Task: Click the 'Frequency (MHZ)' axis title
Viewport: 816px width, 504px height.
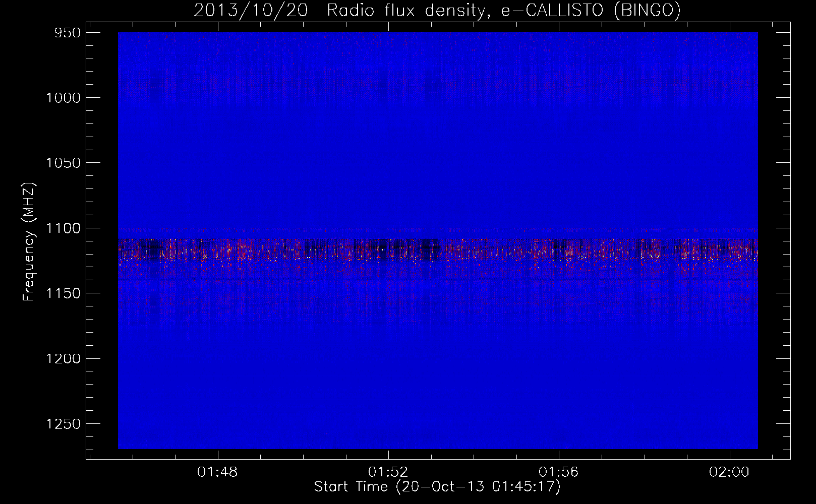Action: click(x=29, y=242)
